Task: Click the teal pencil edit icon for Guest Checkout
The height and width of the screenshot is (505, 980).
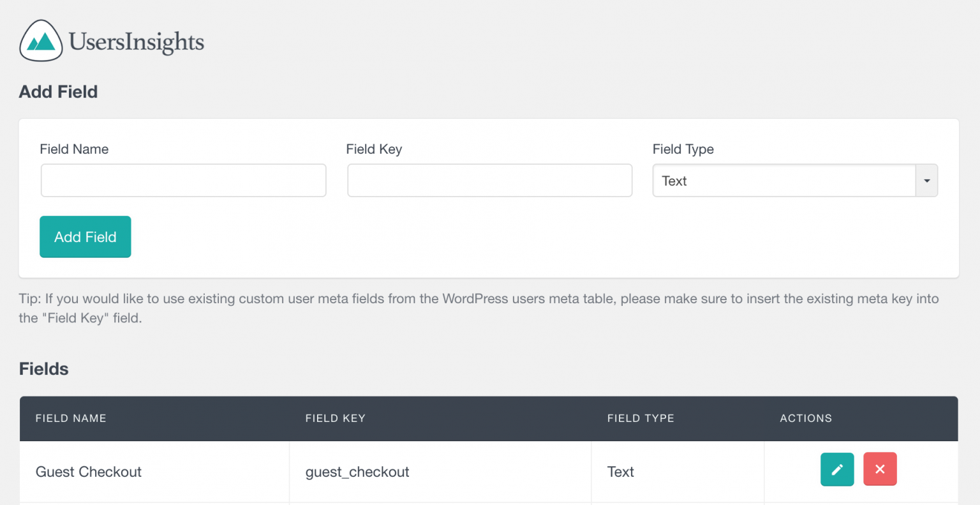Action: pos(837,469)
